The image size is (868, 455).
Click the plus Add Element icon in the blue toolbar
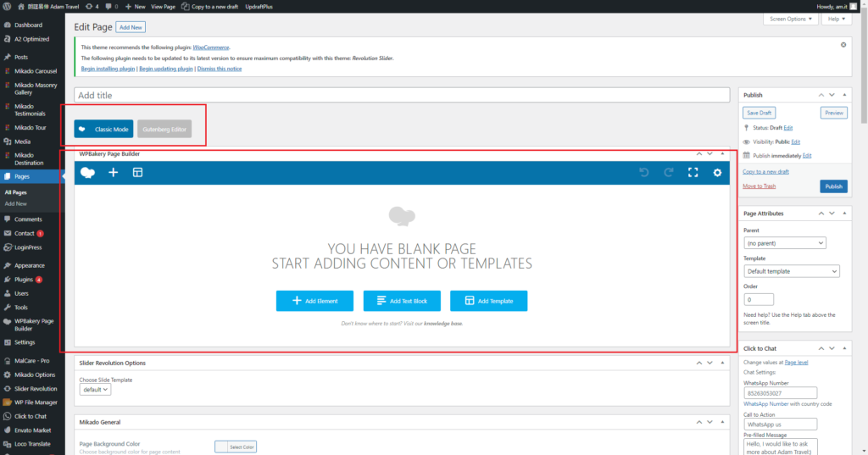[113, 173]
